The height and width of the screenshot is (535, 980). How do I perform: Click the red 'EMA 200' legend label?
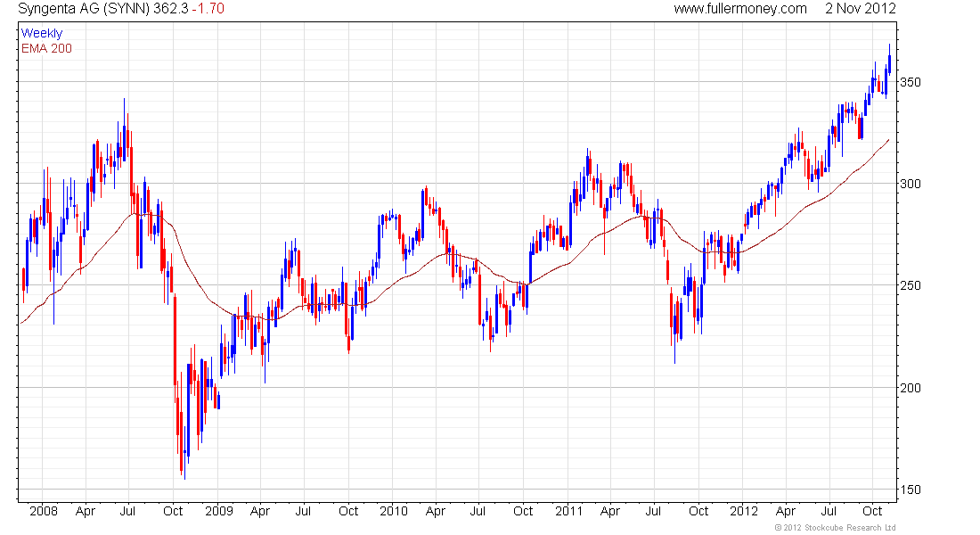(46, 48)
